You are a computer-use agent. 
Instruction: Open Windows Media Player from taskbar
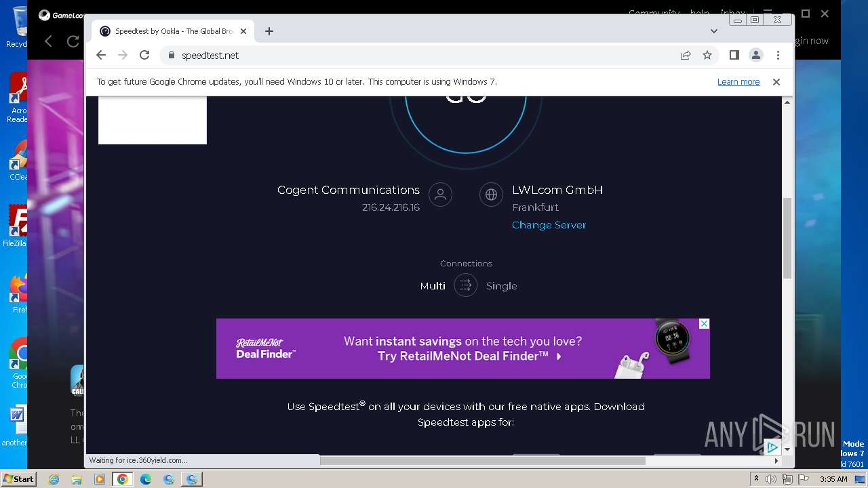[100, 479]
